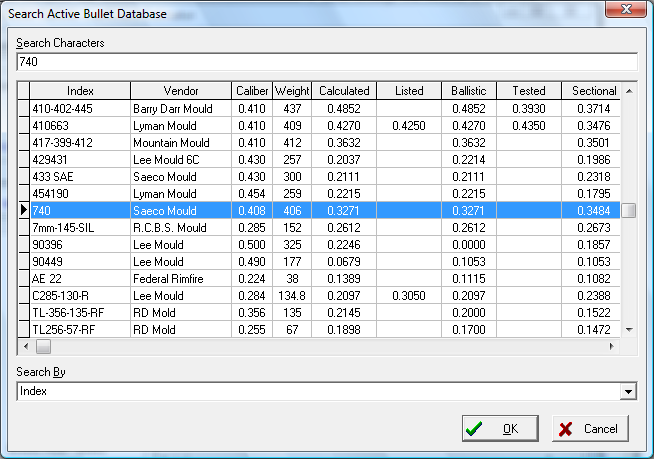Click the Listed column header
The width and height of the screenshot is (654, 459).
click(x=409, y=91)
